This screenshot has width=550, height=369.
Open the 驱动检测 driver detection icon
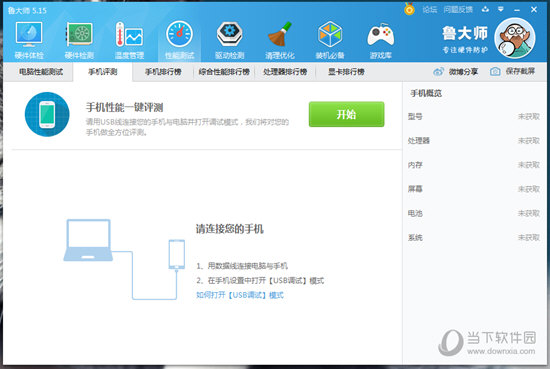pos(229,40)
